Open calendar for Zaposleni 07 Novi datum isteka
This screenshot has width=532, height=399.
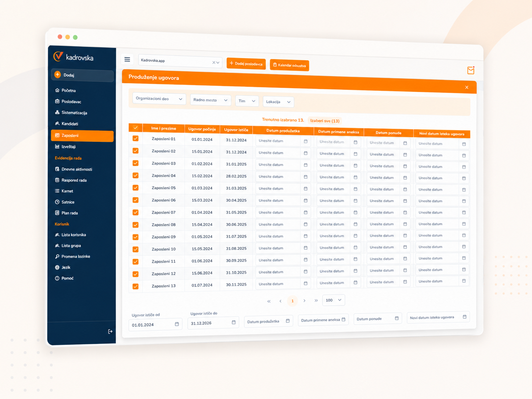pos(464,212)
